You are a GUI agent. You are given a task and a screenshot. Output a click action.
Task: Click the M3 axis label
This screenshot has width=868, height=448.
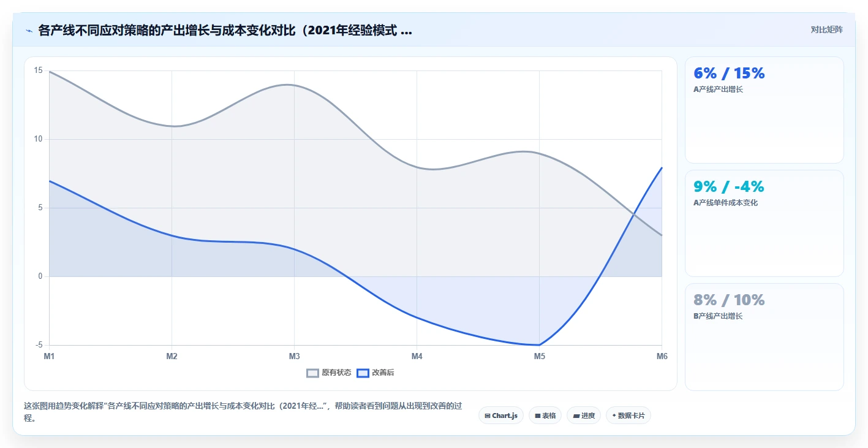point(294,356)
